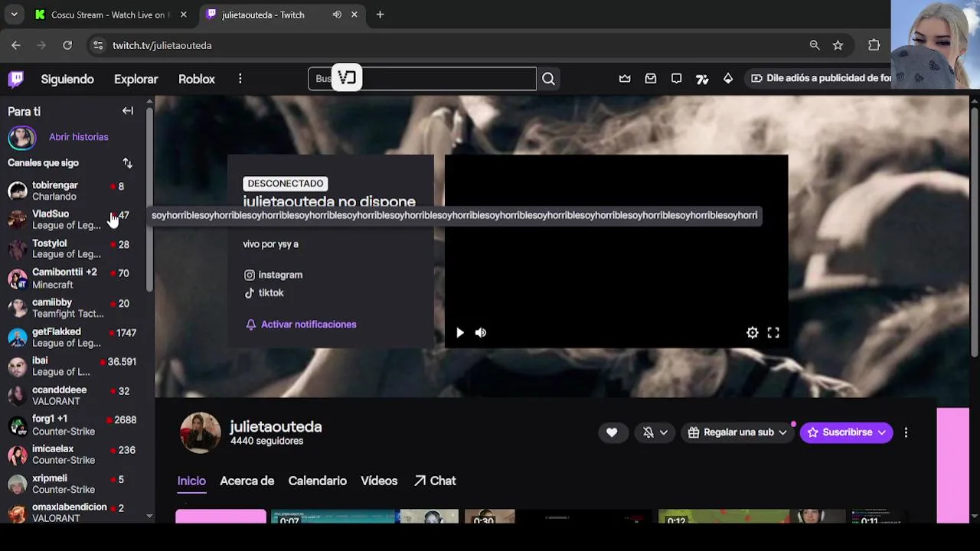The height and width of the screenshot is (551, 980).
Task: Open ibai channel in sidebar
Action: pyautogui.click(x=73, y=366)
